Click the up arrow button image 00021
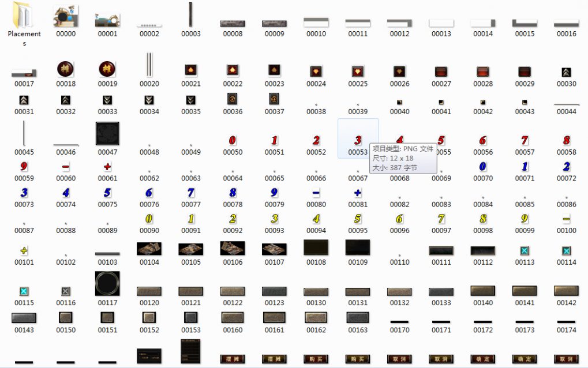Image resolution: width=588 pixels, height=368 pixels. pyautogui.click(x=191, y=70)
